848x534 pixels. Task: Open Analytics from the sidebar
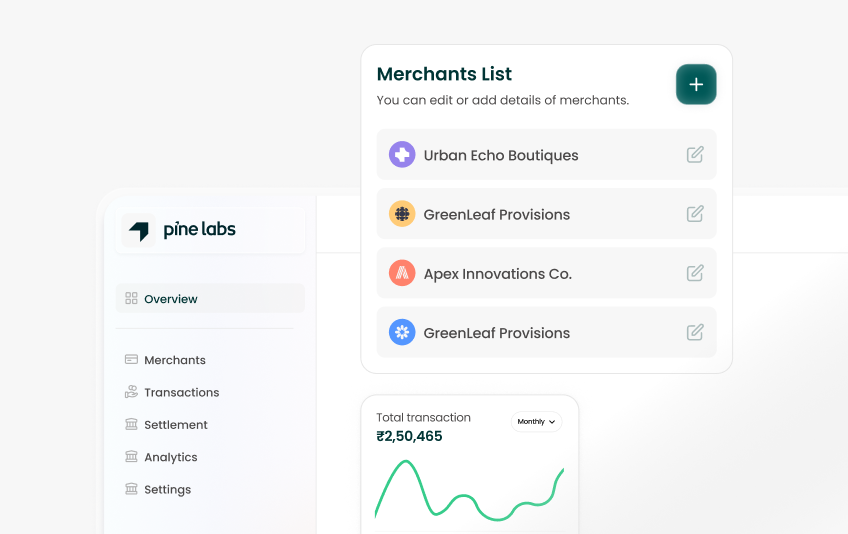tap(161, 457)
